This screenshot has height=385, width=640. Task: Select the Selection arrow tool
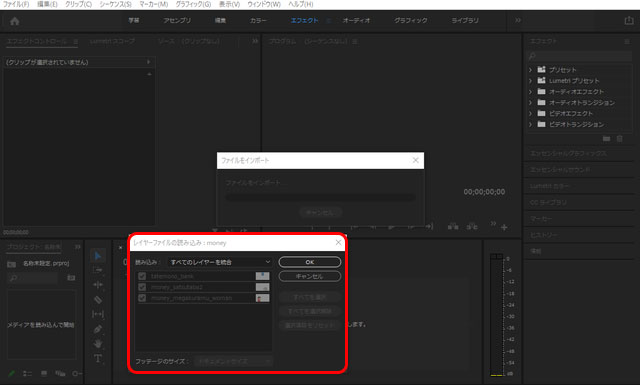98,256
